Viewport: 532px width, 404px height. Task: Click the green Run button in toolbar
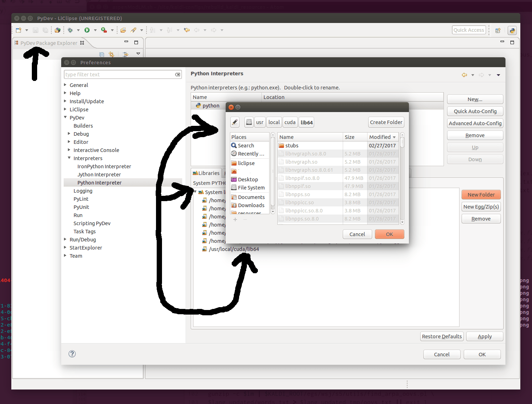(87, 30)
